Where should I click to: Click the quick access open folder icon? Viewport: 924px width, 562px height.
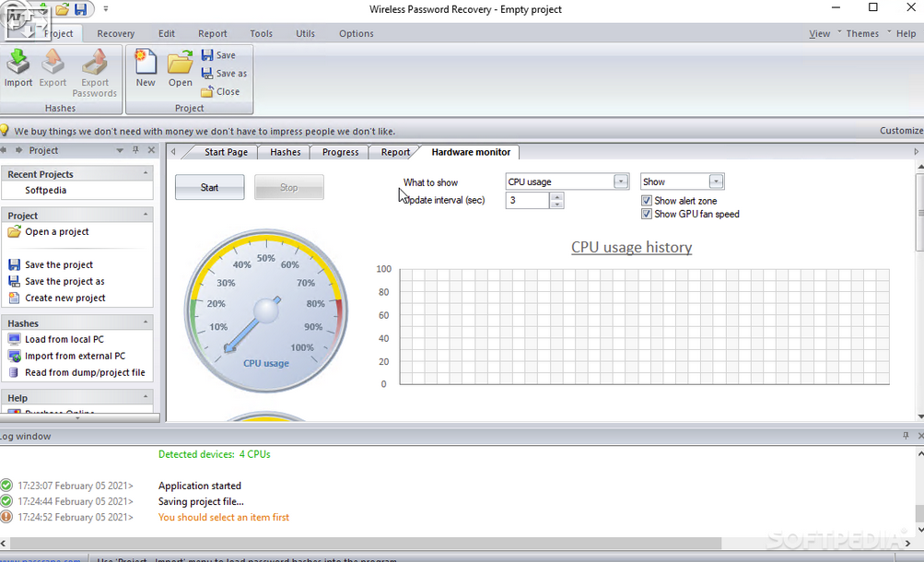(x=63, y=9)
